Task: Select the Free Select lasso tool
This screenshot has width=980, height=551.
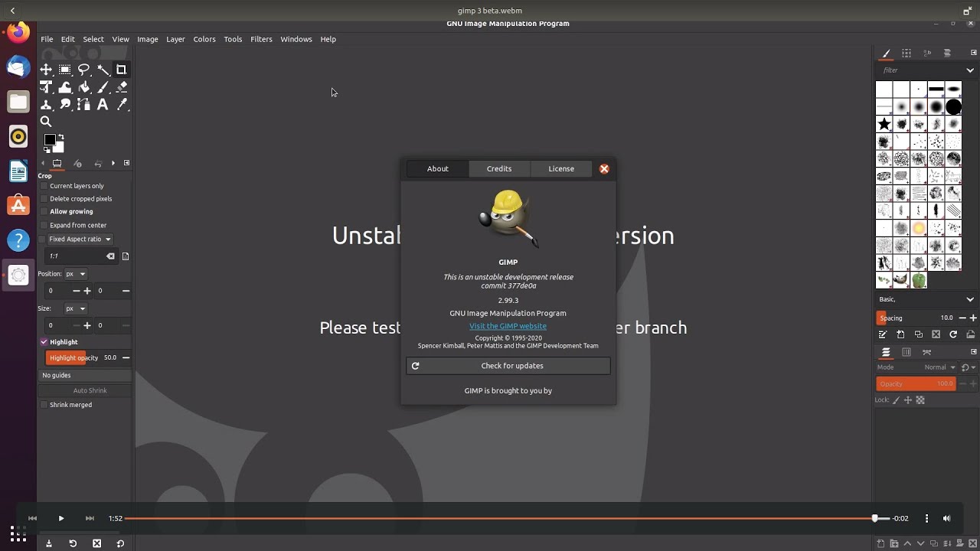Action: pyautogui.click(x=83, y=70)
